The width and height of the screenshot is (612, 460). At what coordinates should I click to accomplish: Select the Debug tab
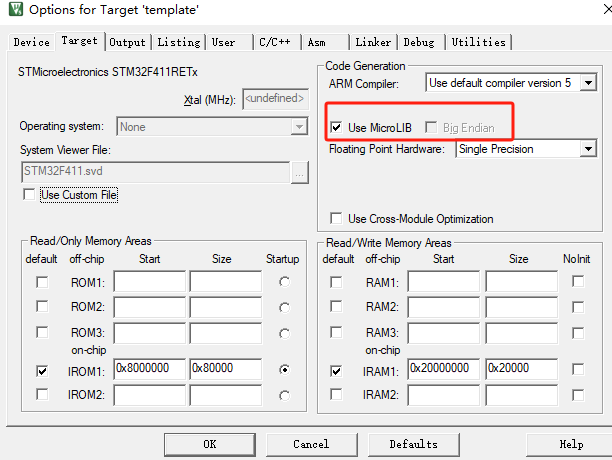point(419,42)
